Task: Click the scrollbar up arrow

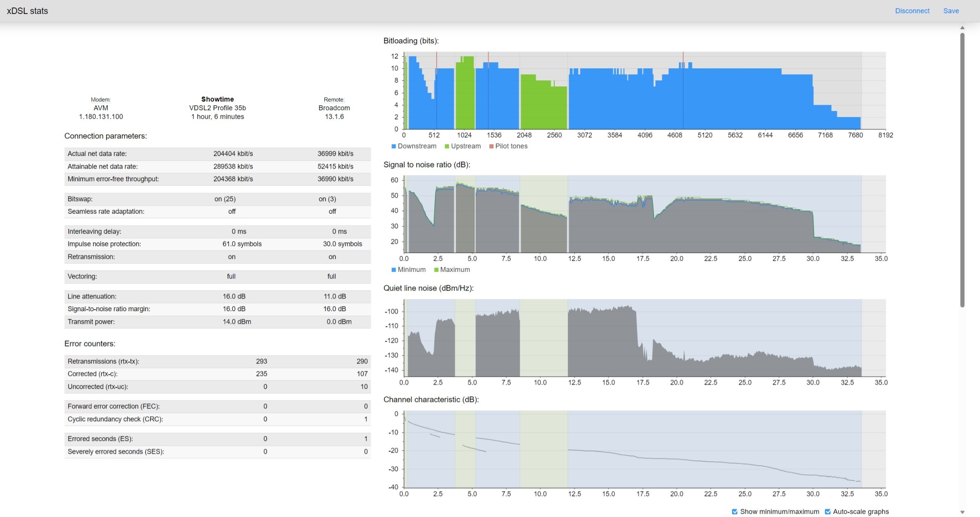Action: (x=962, y=28)
